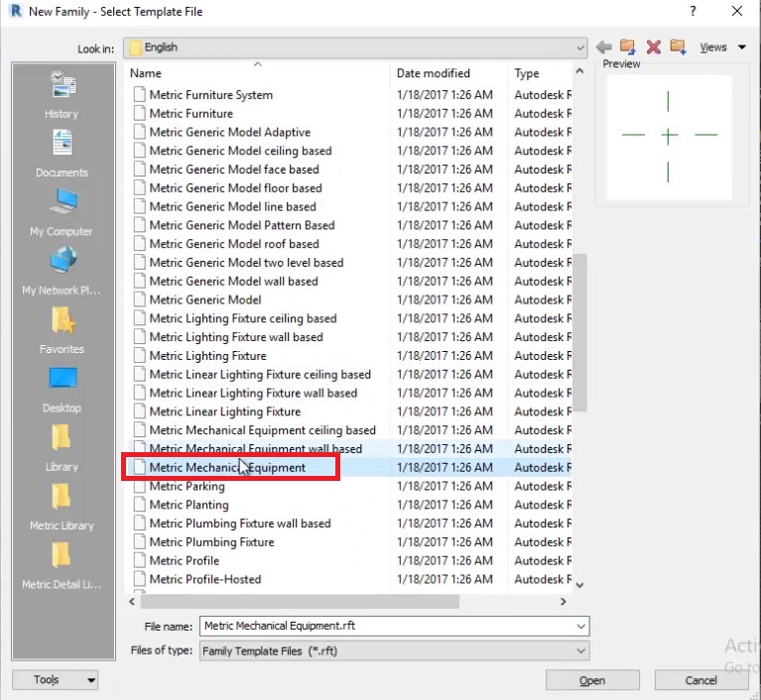Select Metric Generic Model wall based

click(x=233, y=282)
